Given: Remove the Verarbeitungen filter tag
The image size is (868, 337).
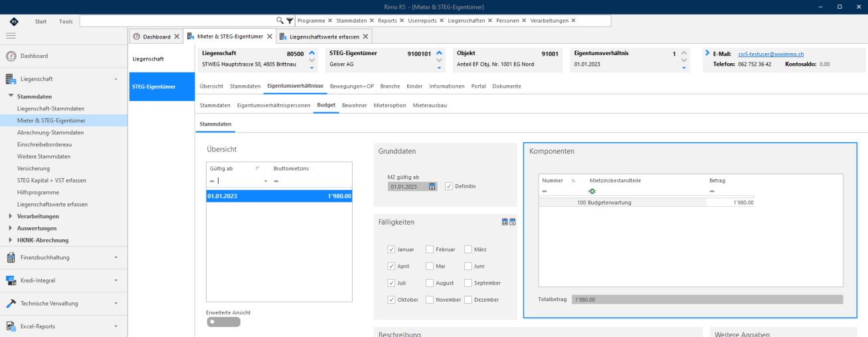Looking at the screenshot, I should 573,21.
